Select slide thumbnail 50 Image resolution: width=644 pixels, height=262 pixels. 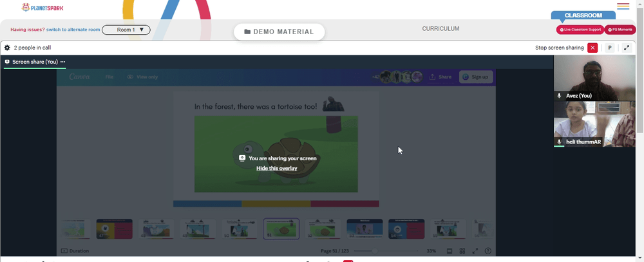click(240, 229)
